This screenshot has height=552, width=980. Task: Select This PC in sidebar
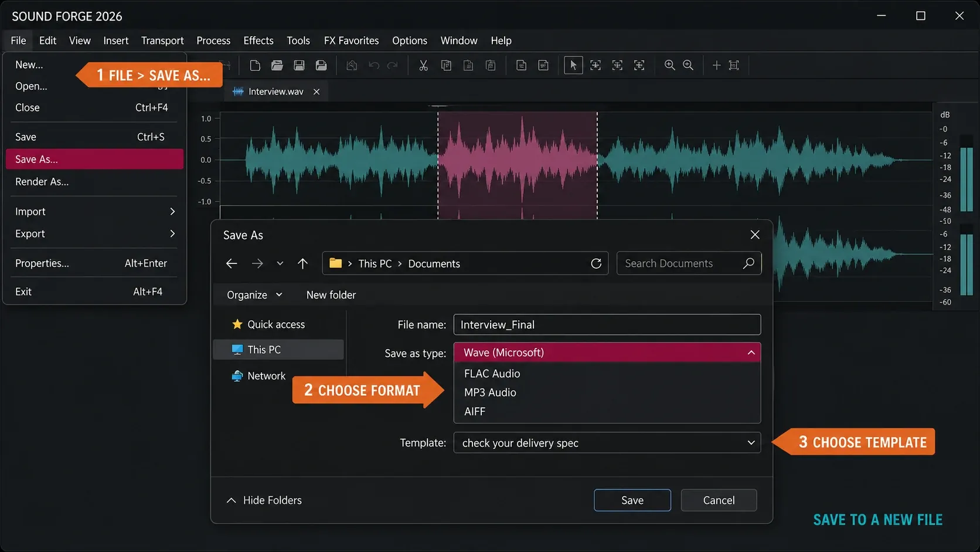coord(279,350)
